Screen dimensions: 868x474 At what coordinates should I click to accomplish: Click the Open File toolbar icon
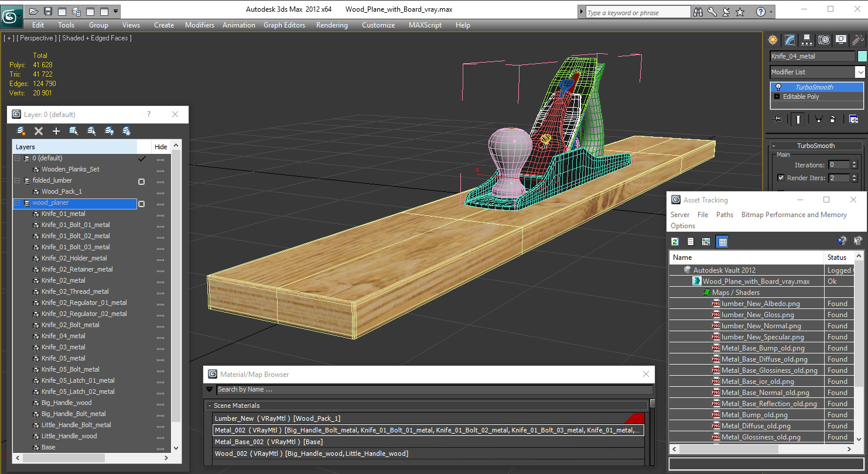point(34,11)
